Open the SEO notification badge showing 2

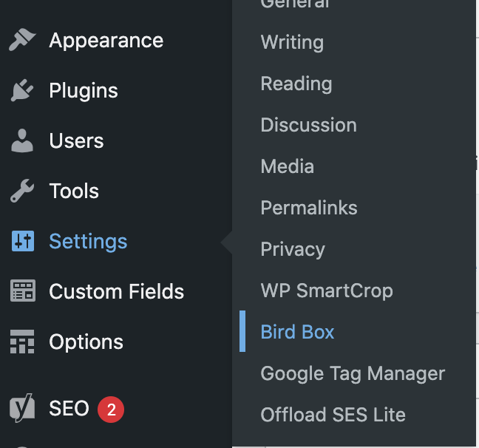pyautogui.click(x=111, y=410)
